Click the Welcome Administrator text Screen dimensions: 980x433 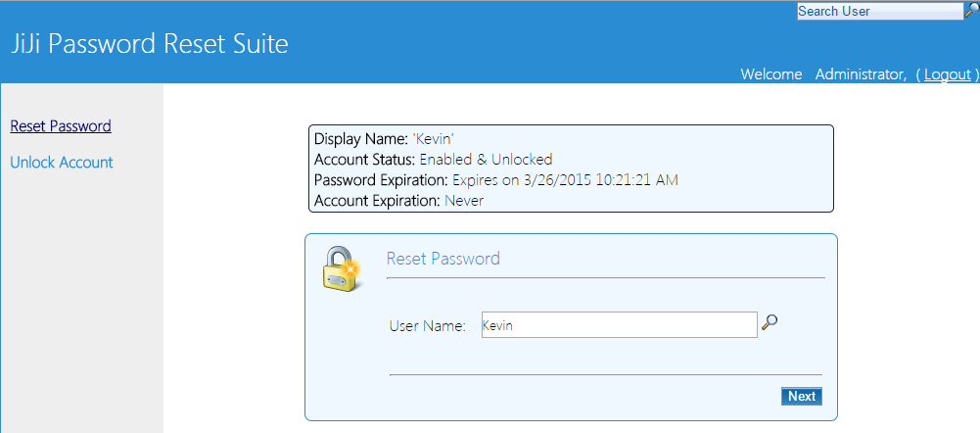(823, 74)
